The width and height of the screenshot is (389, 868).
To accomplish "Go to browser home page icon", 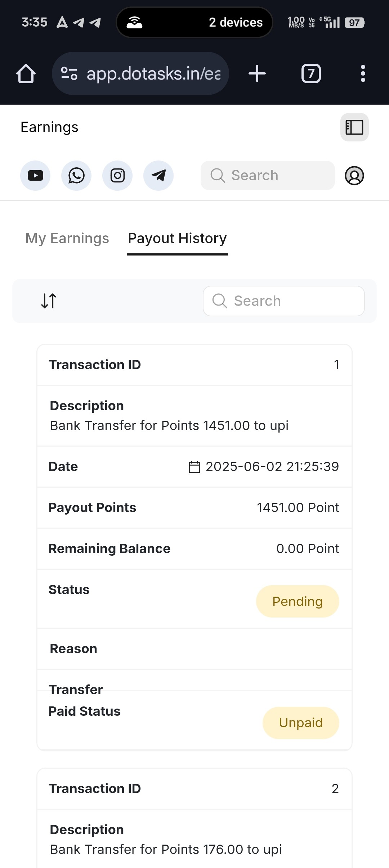I will click(x=26, y=74).
